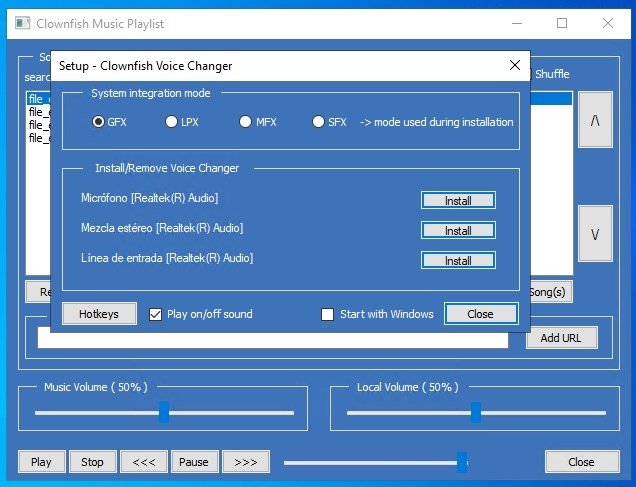Click 'Línea de entrada [Realtek(R) Audio]' label
The height and width of the screenshot is (487, 636).
coord(167,258)
